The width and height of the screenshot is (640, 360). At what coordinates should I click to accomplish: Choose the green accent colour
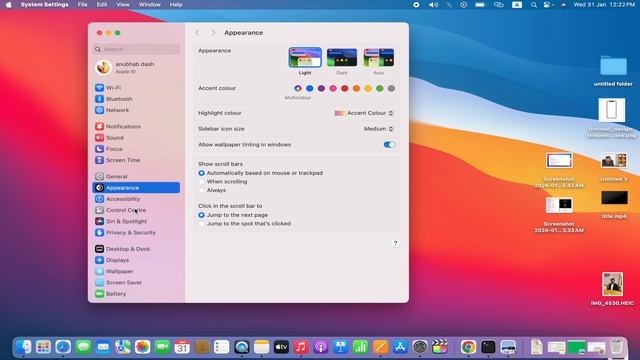pyautogui.click(x=380, y=88)
